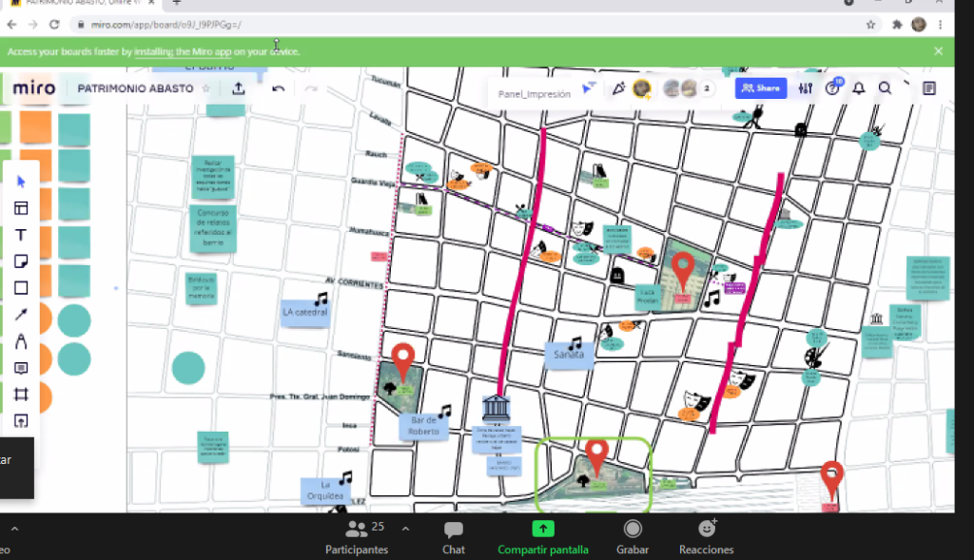Screen dimensions: 974x560
Task: Select the Text tool
Action: click(x=21, y=235)
